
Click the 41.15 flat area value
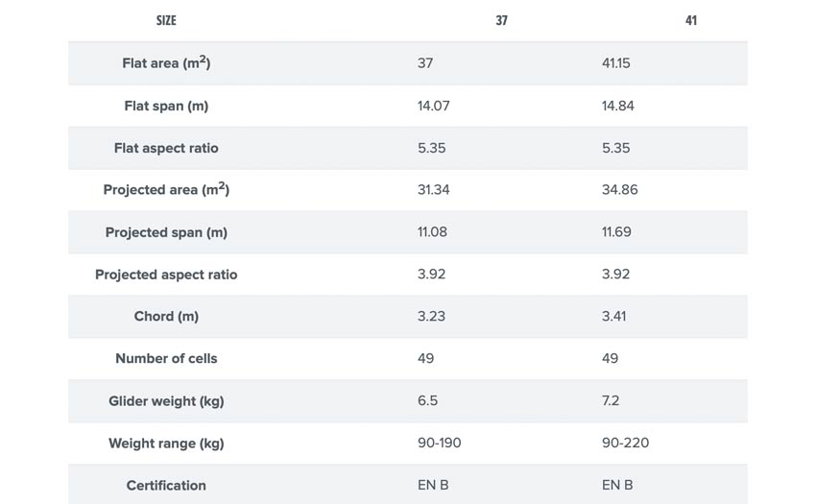[615, 63]
